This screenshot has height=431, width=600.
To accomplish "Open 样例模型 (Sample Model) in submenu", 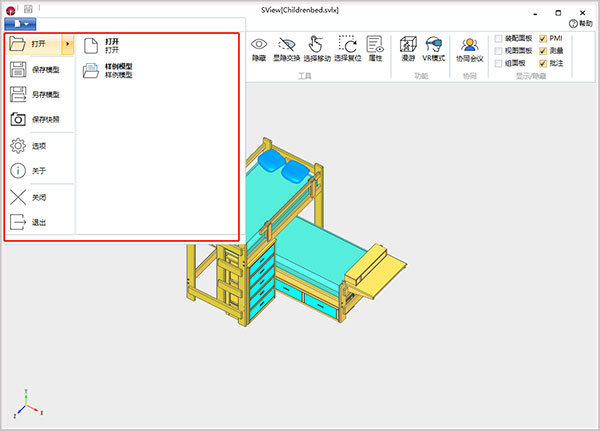I will click(118, 70).
